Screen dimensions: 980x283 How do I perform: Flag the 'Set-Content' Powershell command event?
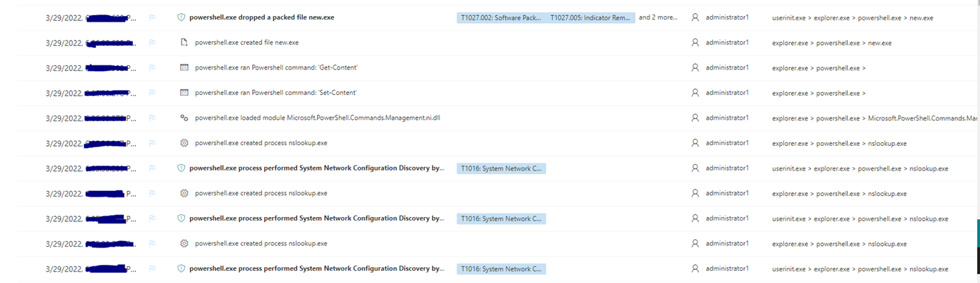tap(152, 93)
